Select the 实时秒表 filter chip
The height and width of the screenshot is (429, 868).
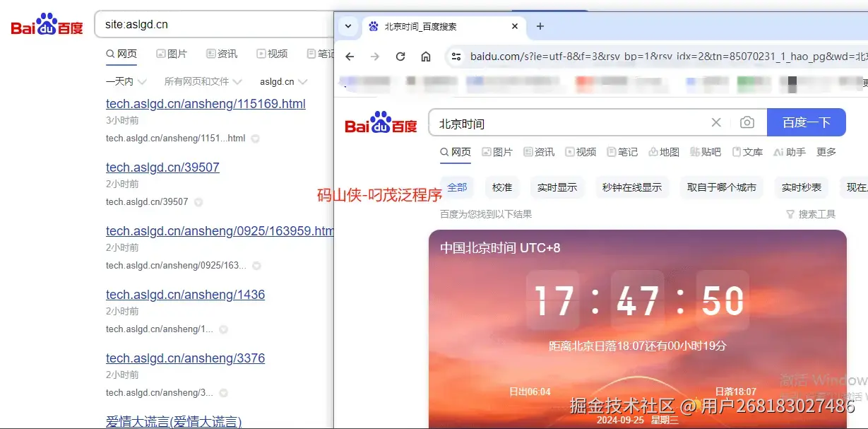pos(802,187)
